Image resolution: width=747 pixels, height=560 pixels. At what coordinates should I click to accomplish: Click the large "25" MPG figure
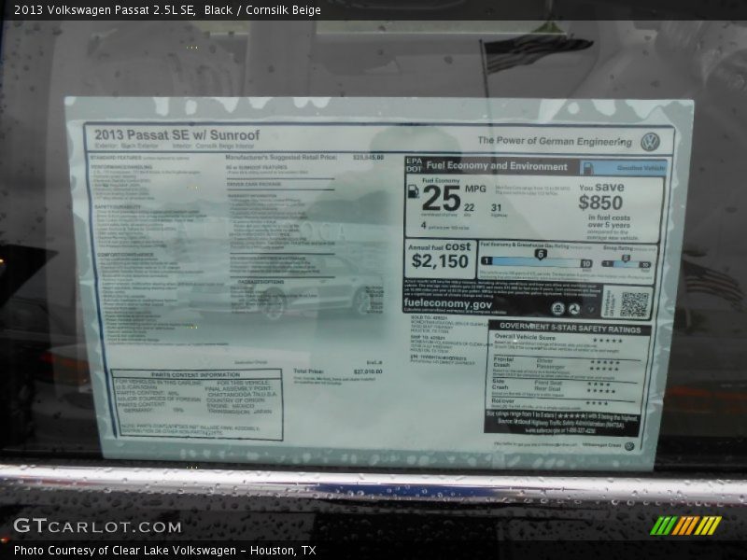click(x=441, y=199)
